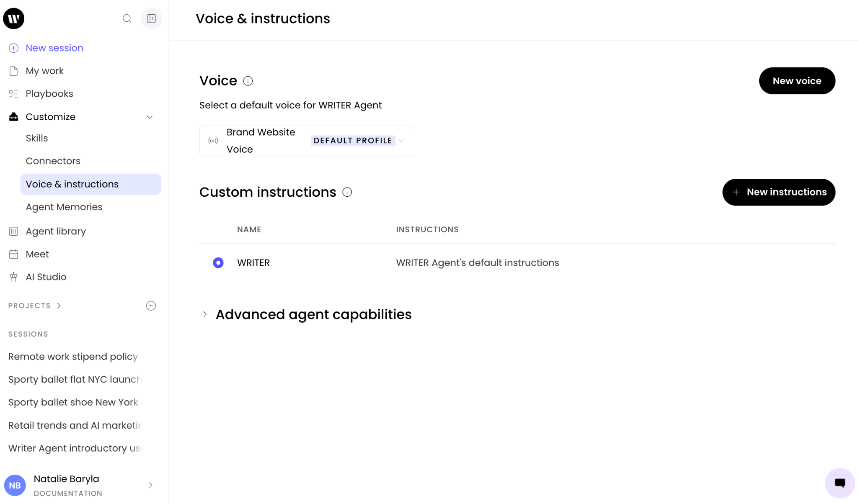Open Custom instructions info icon
Viewport: 858px width, 504px height.
(347, 192)
